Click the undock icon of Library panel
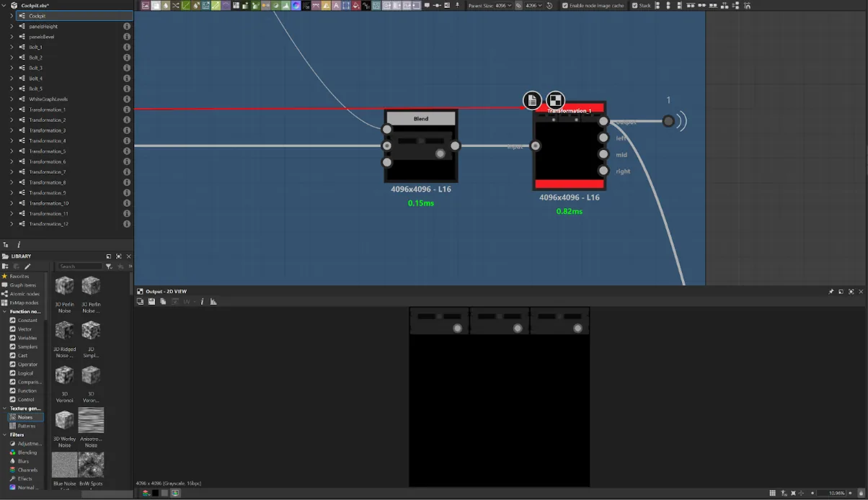This screenshot has height=500, width=868. pyautogui.click(x=109, y=256)
